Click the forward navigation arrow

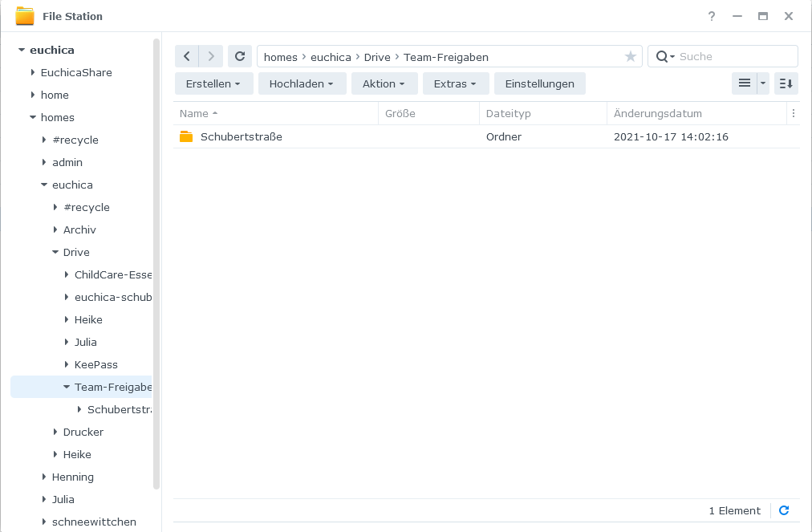(x=210, y=56)
